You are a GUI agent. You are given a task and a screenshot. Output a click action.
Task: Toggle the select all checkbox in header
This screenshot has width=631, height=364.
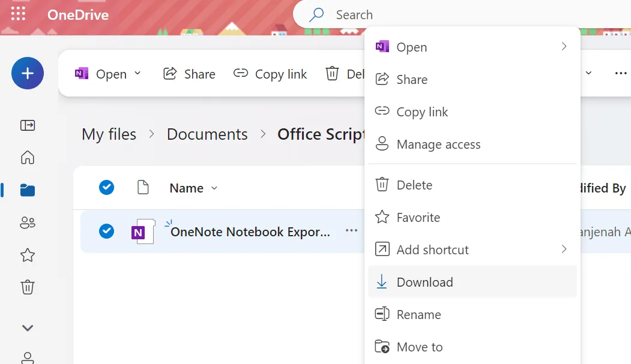(x=107, y=187)
